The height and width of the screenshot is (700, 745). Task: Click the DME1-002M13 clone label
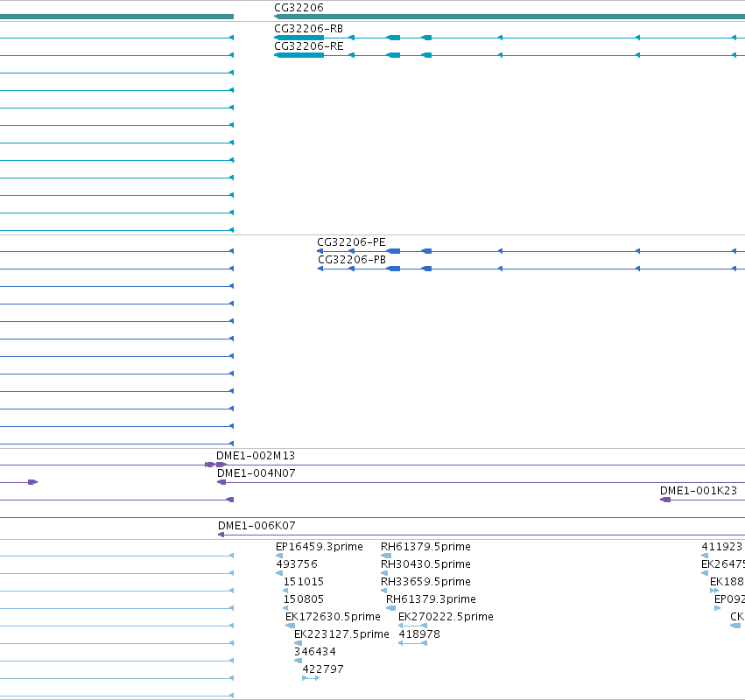(x=256, y=456)
